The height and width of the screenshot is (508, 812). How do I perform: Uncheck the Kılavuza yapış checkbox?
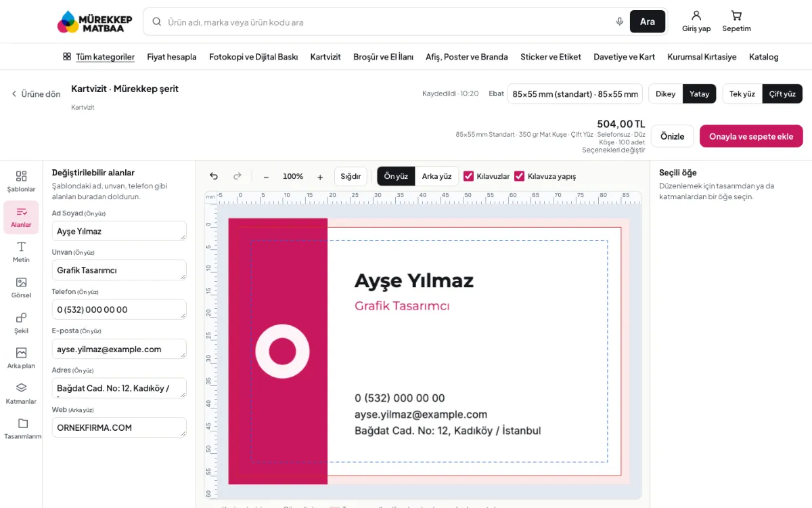point(520,176)
